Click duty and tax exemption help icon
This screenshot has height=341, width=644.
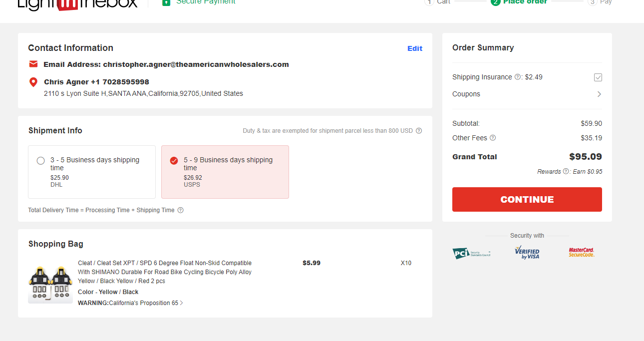pyautogui.click(x=419, y=131)
